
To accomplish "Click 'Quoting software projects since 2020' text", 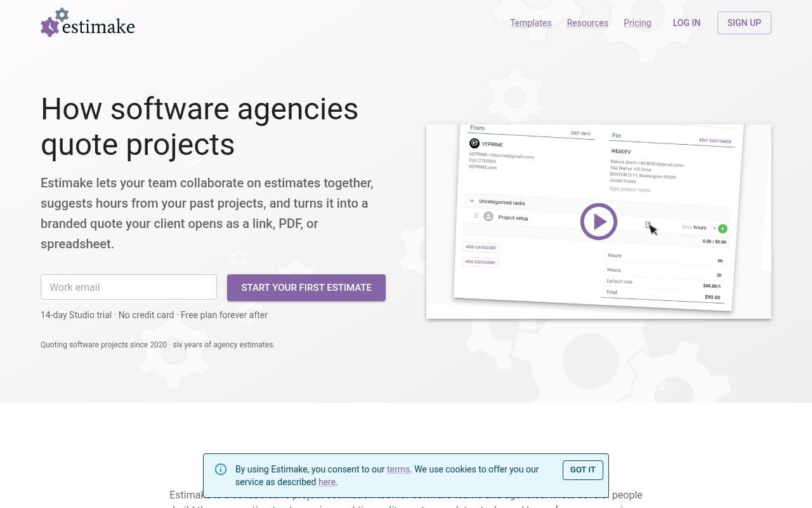I will (157, 345).
